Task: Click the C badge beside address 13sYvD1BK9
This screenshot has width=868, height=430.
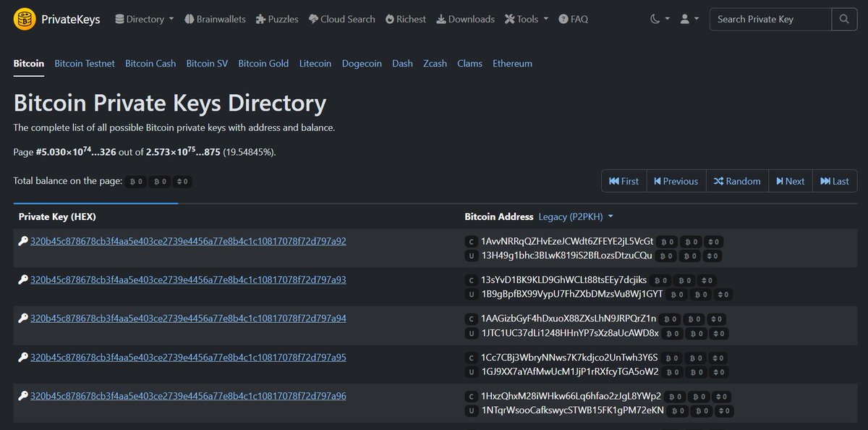Action: (472, 280)
